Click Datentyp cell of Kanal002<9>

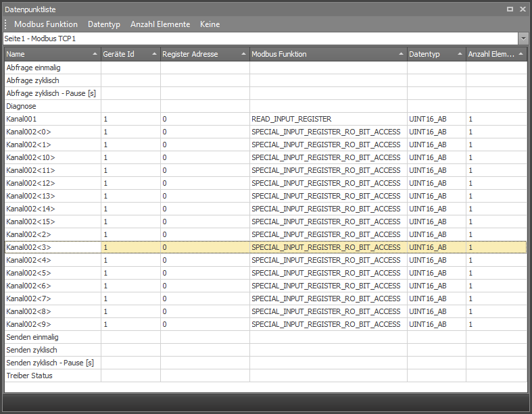coord(436,324)
